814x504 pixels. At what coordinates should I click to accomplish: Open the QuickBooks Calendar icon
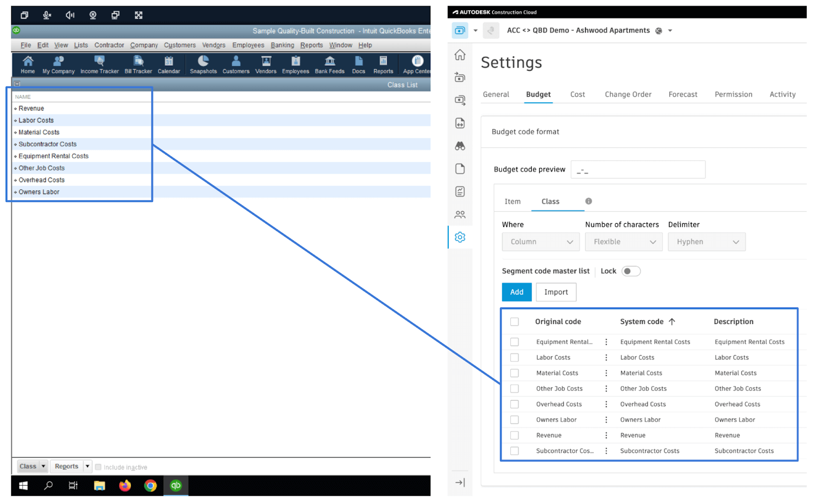tap(168, 65)
